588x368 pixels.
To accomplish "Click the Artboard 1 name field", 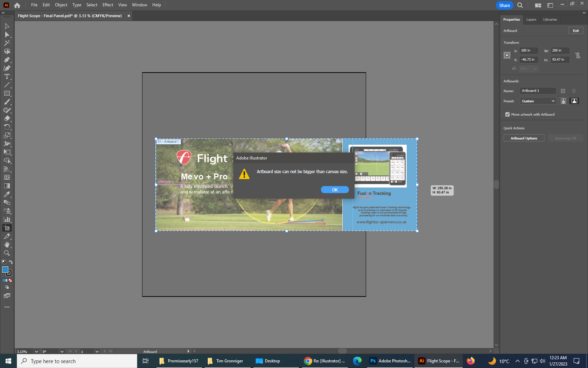I will [538, 90].
